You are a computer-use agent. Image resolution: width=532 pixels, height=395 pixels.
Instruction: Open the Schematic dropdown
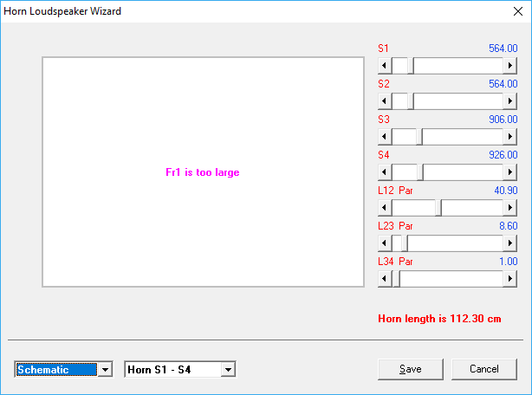[105, 369]
